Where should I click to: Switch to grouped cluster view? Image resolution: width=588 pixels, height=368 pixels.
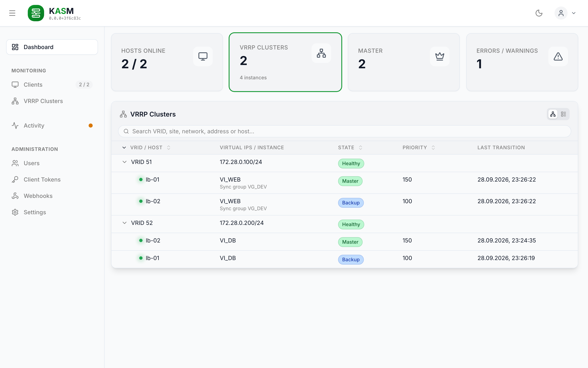[553, 114]
